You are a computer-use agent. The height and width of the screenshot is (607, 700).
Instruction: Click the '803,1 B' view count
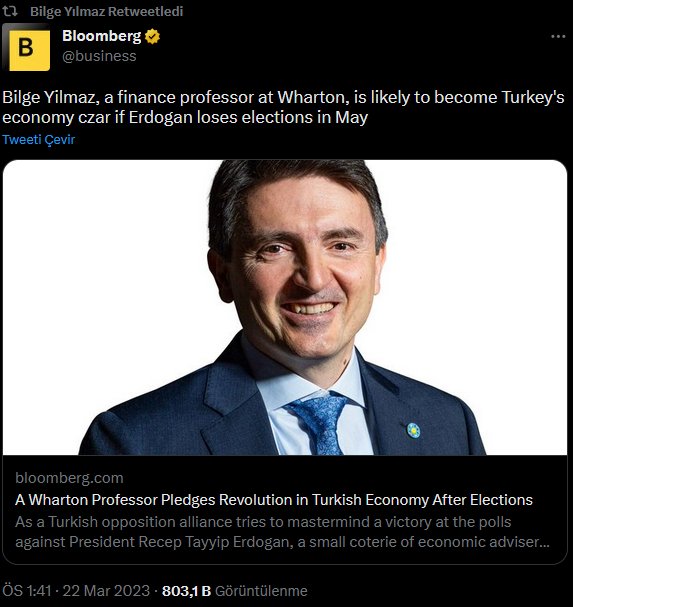pyautogui.click(x=186, y=591)
